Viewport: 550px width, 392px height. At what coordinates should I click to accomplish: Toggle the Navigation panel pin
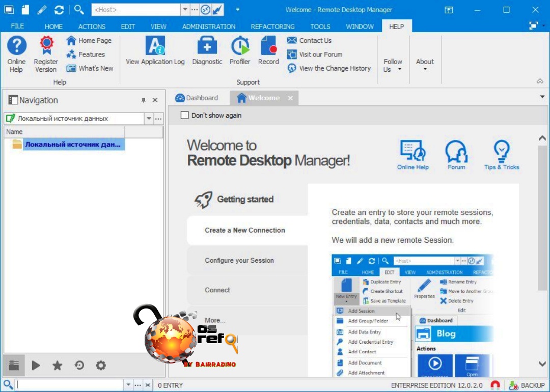point(143,100)
